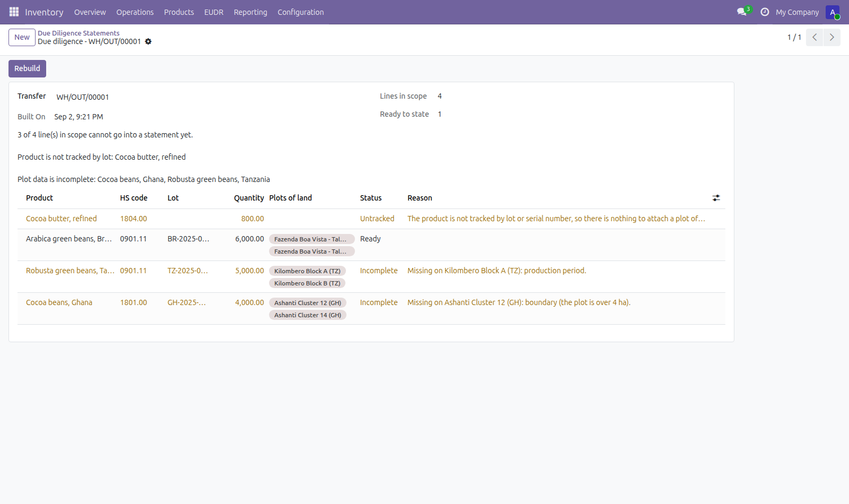Go back to Due Diligence Statements breadcrumb
The height and width of the screenshot is (504, 849).
coord(79,33)
